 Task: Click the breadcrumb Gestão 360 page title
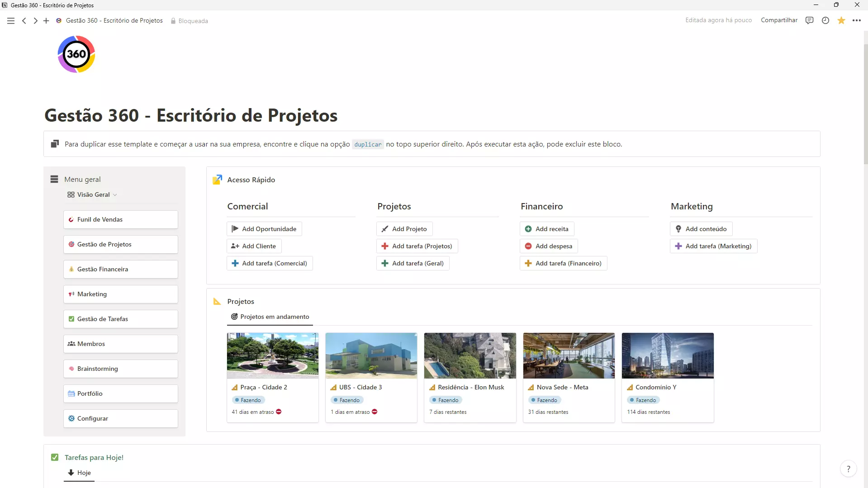(114, 21)
